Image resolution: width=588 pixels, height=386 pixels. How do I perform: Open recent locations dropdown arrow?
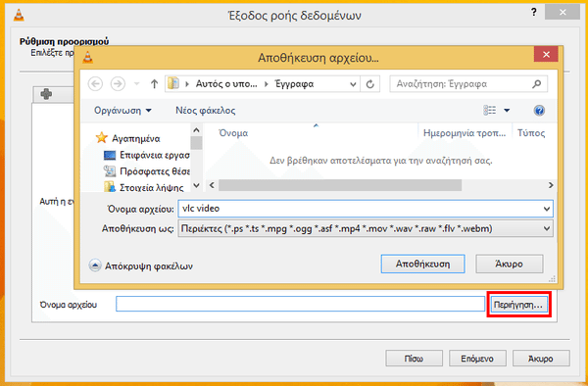point(136,84)
